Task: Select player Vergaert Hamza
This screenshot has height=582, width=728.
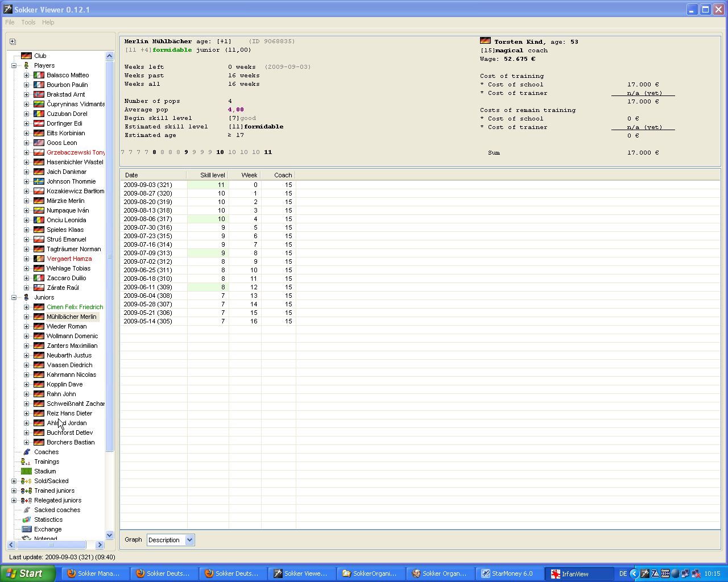Action: pyautogui.click(x=69, y=259)
